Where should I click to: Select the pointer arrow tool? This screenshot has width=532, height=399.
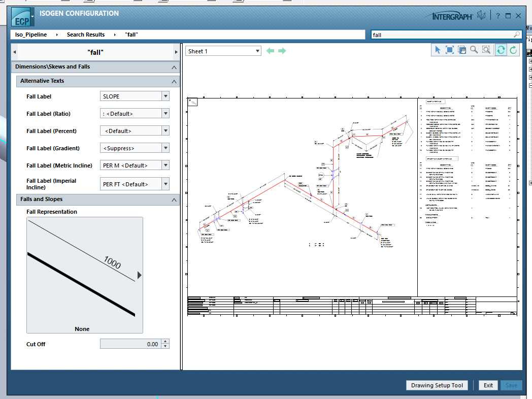pyautogui.click(x=438, y=50)
